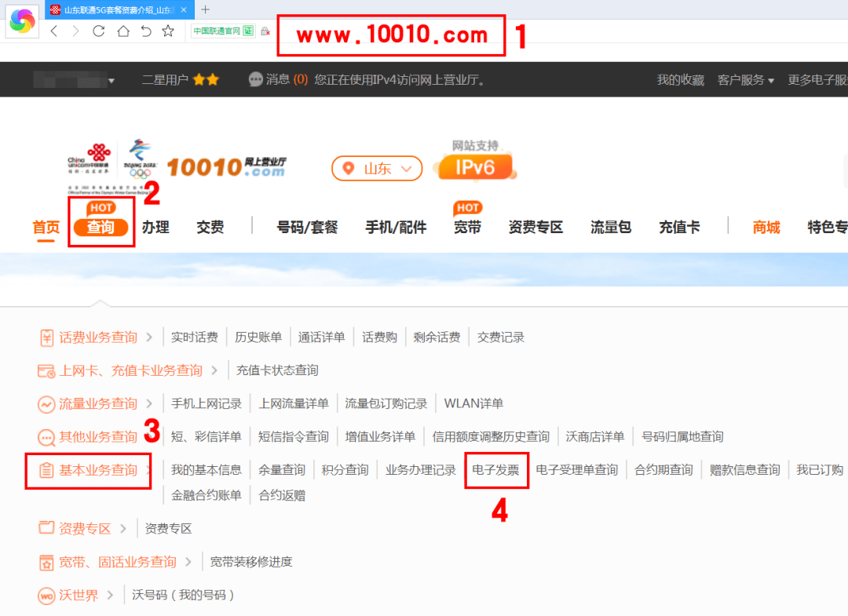848x616 pixels.
Task: Open the 宽带 nav menu
Action: (467, 227)
